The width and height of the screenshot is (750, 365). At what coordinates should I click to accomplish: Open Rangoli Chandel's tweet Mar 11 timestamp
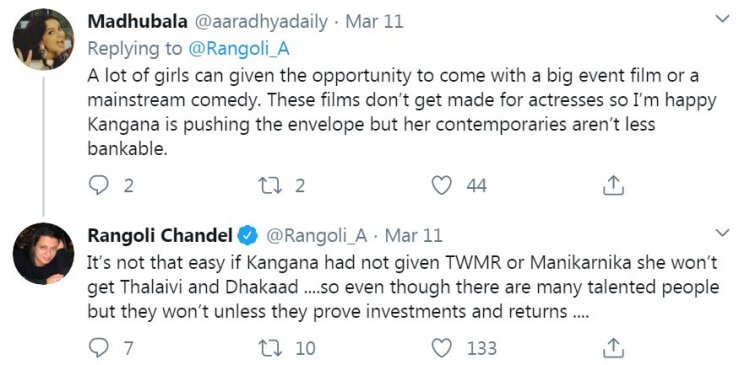(414, 236)
